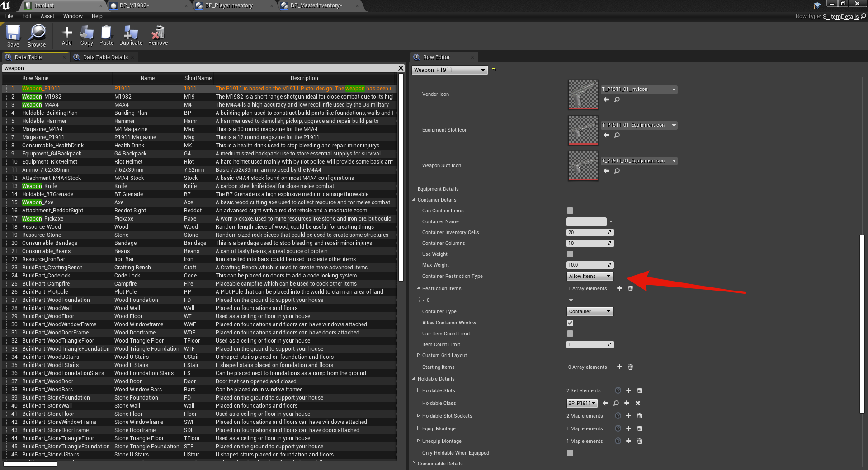The image size is (868, 470).
Task: Switch to the BP_PlayerInventory tab
Action: pos(229,5)
